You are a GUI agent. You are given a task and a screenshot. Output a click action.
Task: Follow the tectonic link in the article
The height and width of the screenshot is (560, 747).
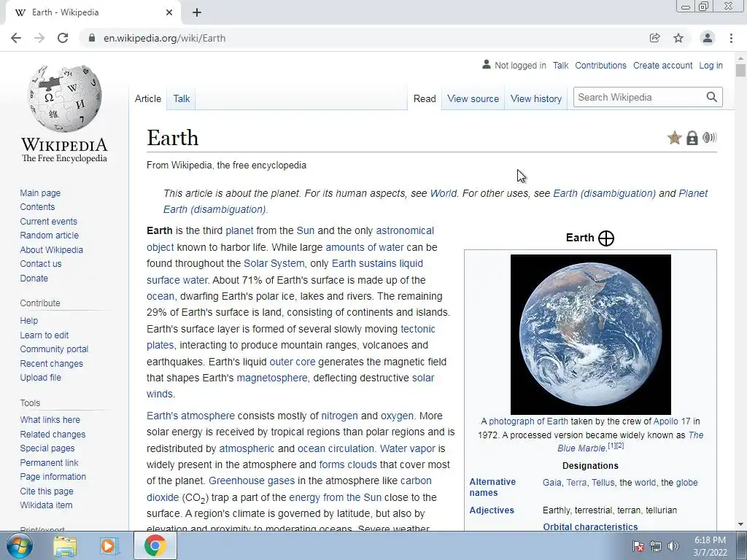point(418,329)
